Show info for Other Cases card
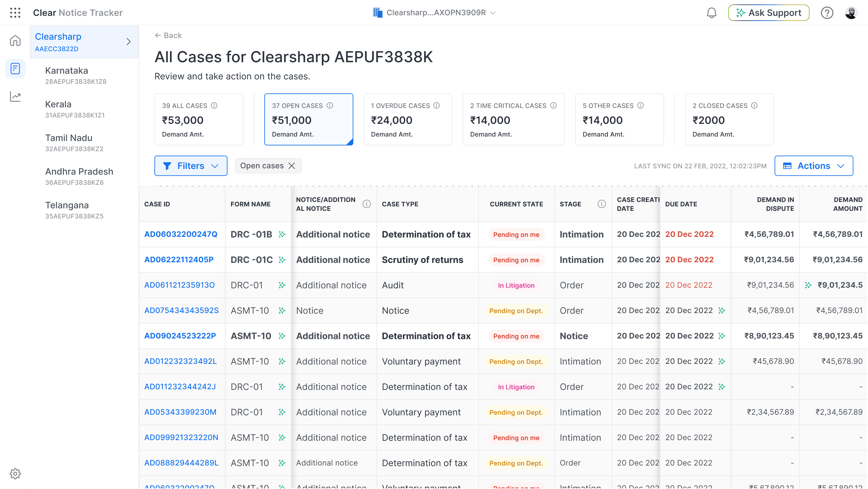The width and height of the screenshot is (868, 489). coord(641,106)
